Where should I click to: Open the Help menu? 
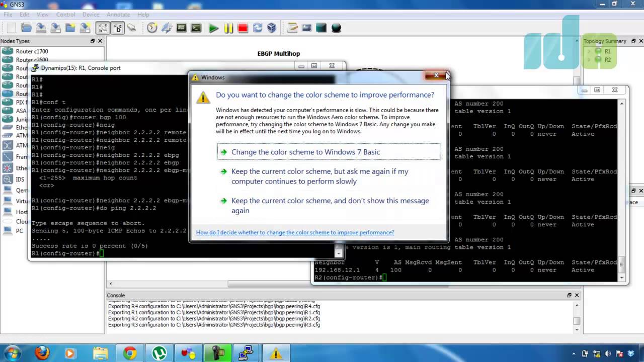point(143,15)
